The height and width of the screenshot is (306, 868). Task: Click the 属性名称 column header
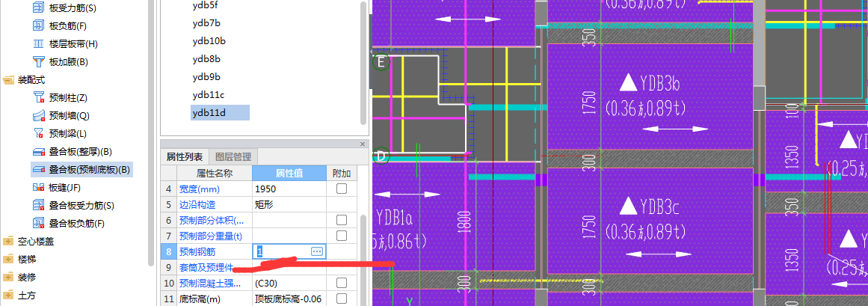[215, 173]
